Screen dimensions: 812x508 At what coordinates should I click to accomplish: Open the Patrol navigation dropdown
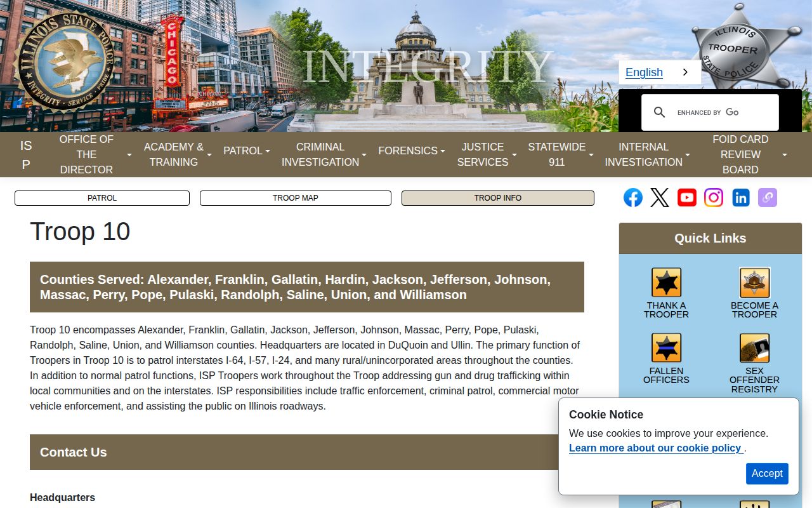click(247, 151)
